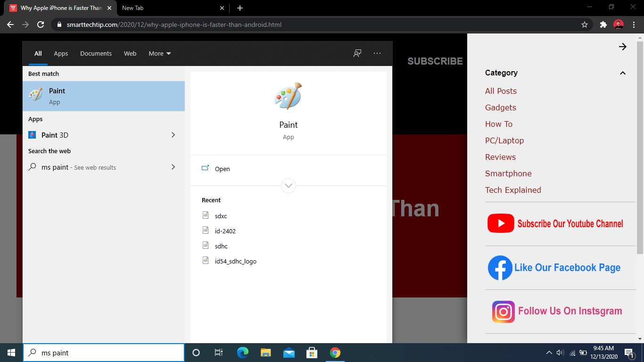This screenshot has width=644, height=362.
Task: Open Mail app from taskbar
Action: 289,353
